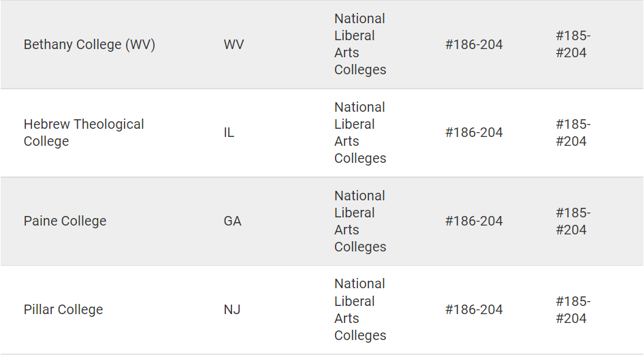Select Hebrew Theological College's National Liberal Arts category

click(360, 133)
